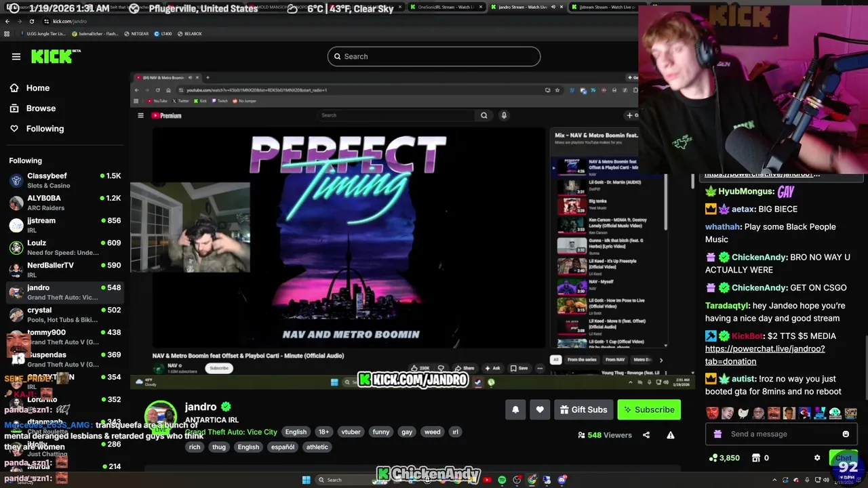The width and height of the screenshot is (868, 488).
Task: Open BELABOX bookmark
Action: coord(189,33)
